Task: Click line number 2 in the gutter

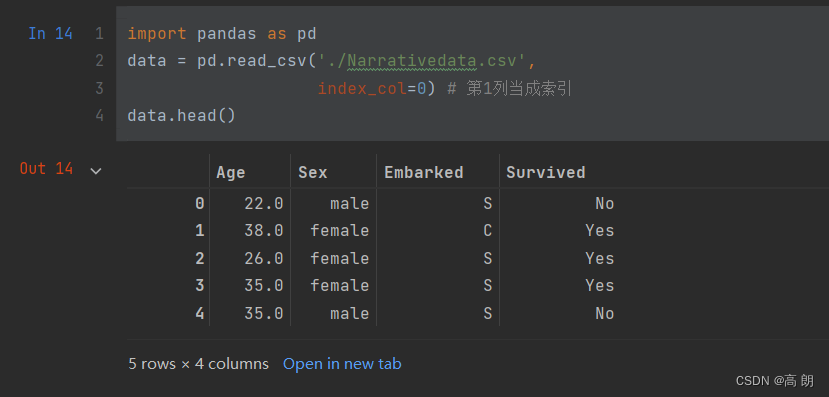Action: (x=99, y=61)
